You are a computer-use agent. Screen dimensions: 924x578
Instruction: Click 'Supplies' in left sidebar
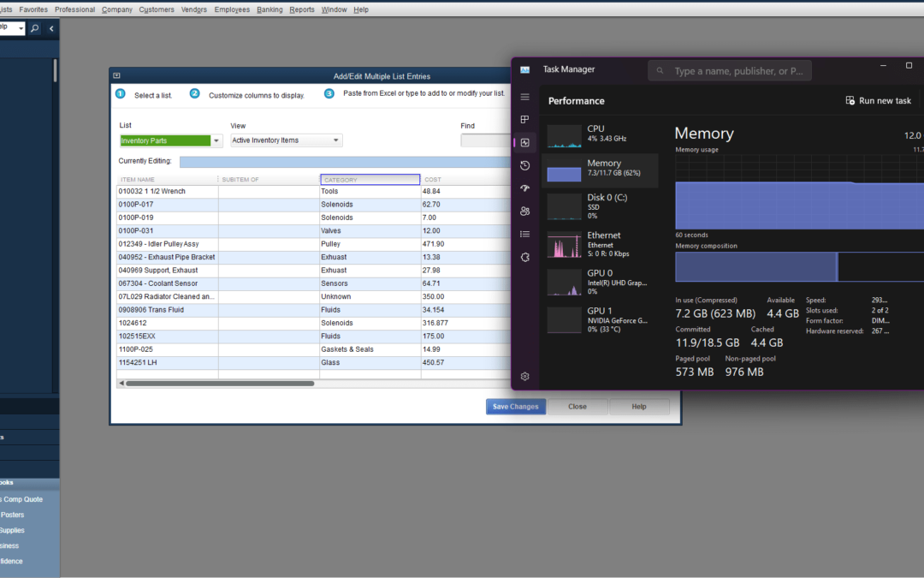(x=12, y=530)
